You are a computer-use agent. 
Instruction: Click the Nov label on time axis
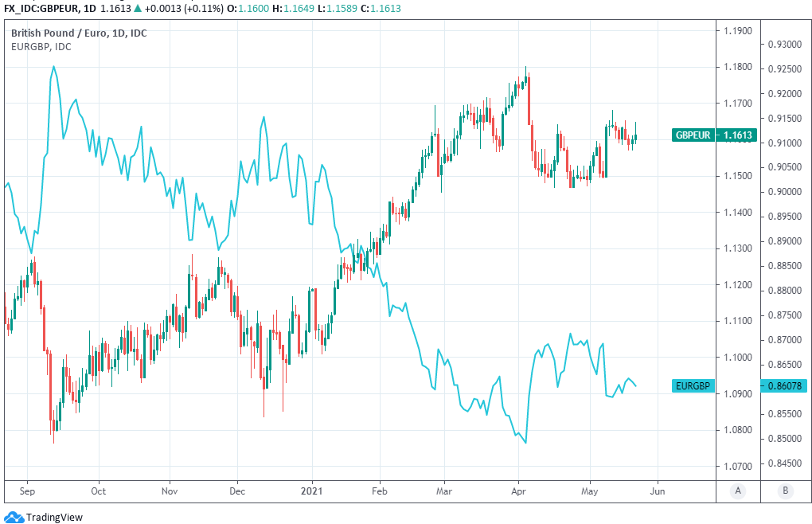168,491
